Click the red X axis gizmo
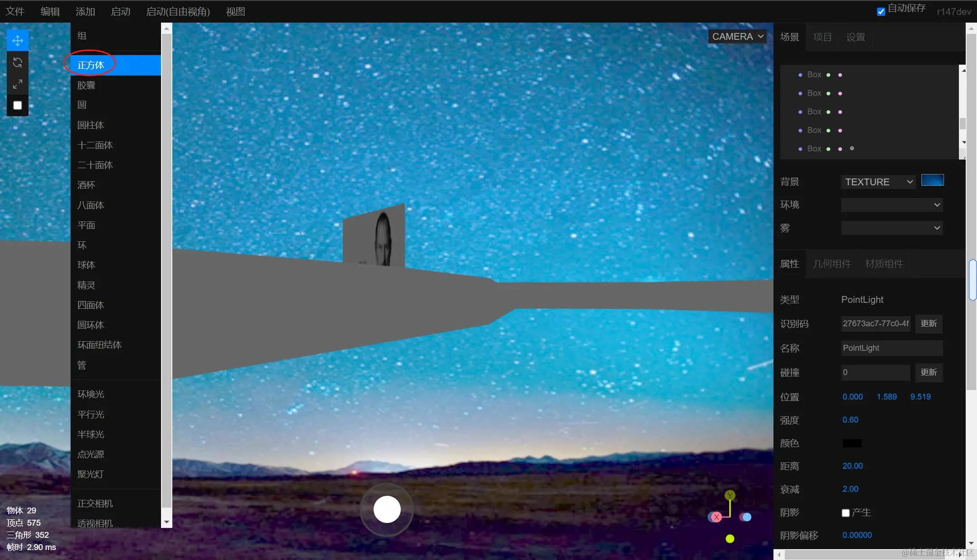 716,517
